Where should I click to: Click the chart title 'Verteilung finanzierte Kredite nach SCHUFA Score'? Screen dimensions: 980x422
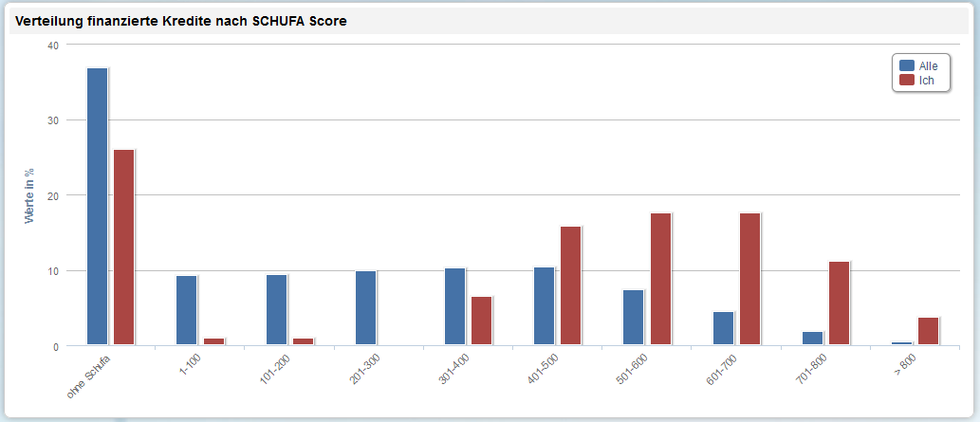[180, 21]
